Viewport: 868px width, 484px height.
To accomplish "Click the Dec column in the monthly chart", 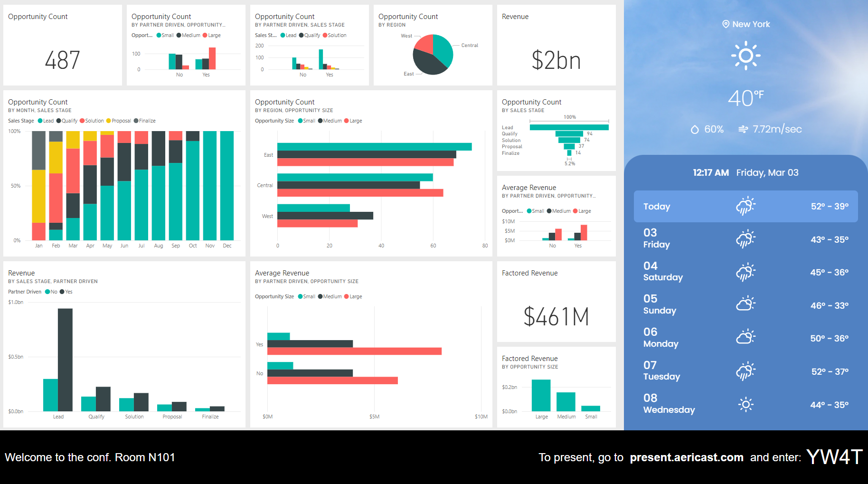I will click(x=227, y=185).
